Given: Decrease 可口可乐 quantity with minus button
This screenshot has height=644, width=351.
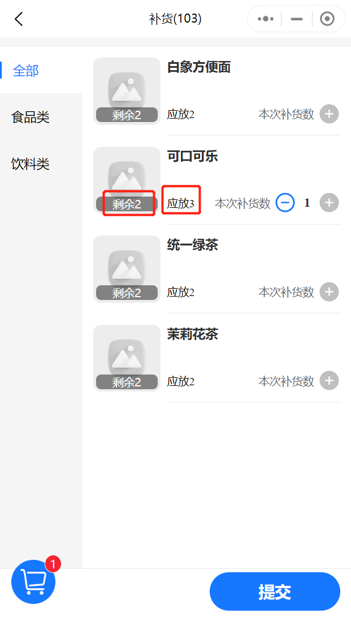Looking at the screenshot, I should coord(285,202).
